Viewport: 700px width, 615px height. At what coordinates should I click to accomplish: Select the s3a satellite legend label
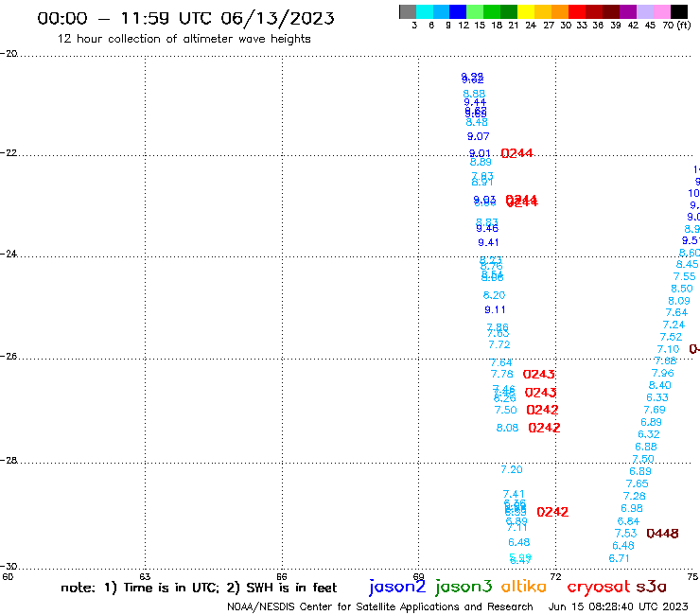651,587
